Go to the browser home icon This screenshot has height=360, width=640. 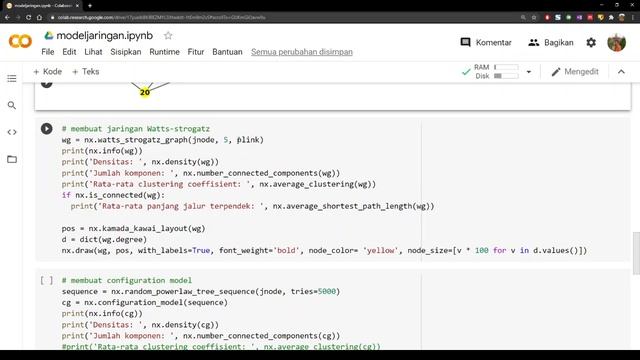click(39, 17)
